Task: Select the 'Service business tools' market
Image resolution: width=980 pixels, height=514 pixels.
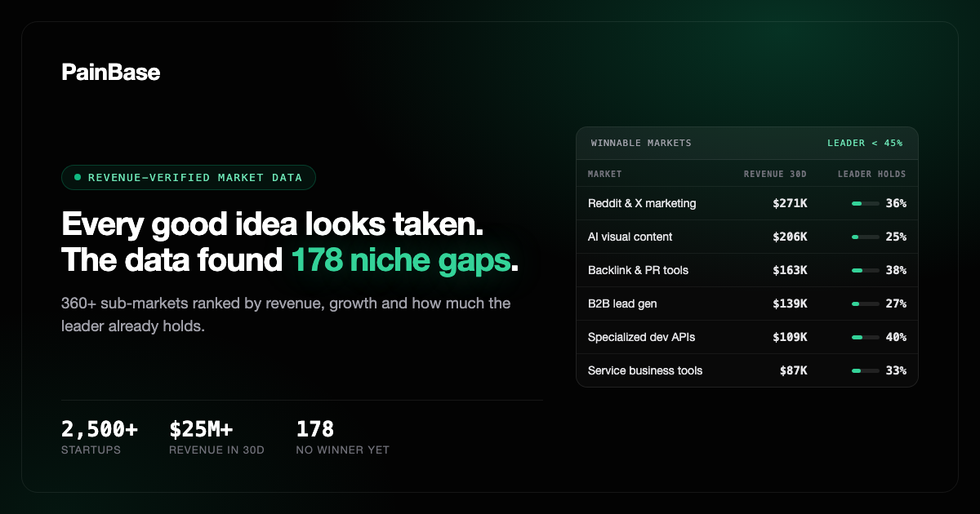Action: point(747,370)
